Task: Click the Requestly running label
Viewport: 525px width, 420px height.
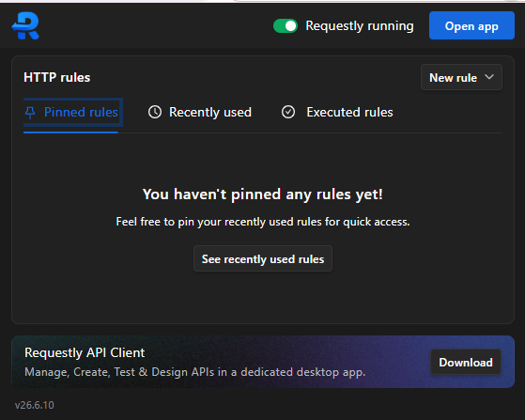Action: pyautogui.click(x=360, y=25)
